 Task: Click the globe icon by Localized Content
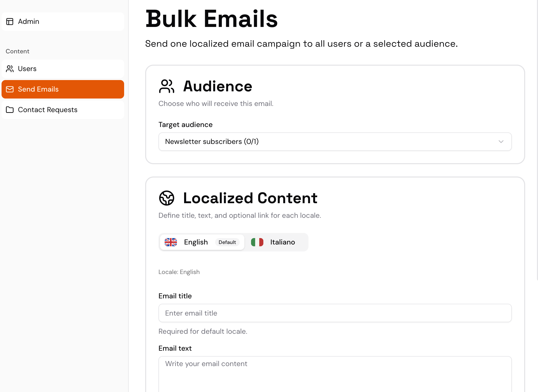(x=166, y=198)
